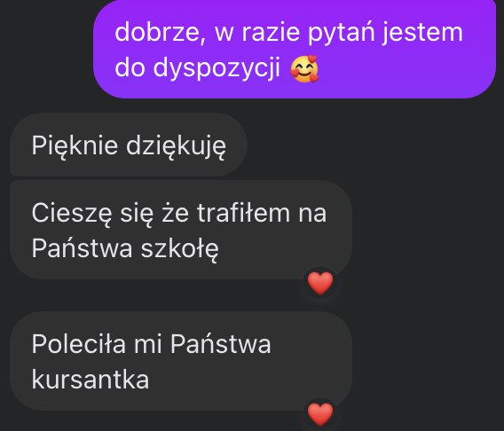Click the word "trafiłem" in received message
The image size is (504, 431).
tap(243, 213)
